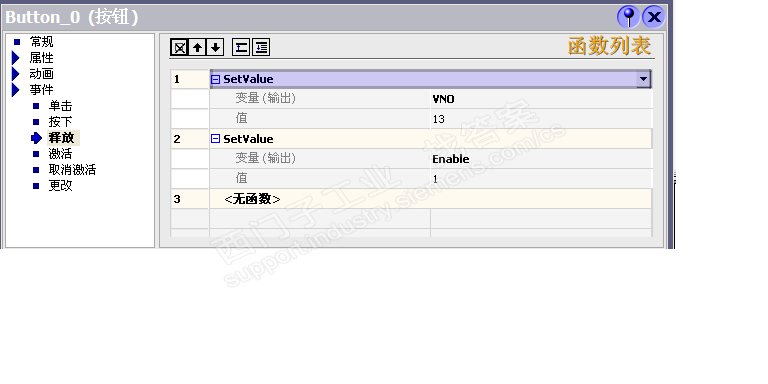Open the first SetValue function dropdown
Image resolution: width=768 pixels, height=384 pixels.
click(643, 79)
